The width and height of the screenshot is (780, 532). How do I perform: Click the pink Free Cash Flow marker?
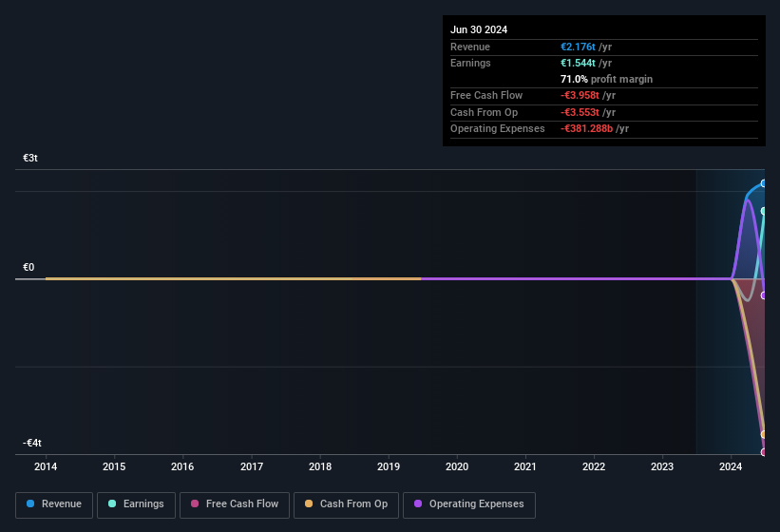tap(764, 452)
